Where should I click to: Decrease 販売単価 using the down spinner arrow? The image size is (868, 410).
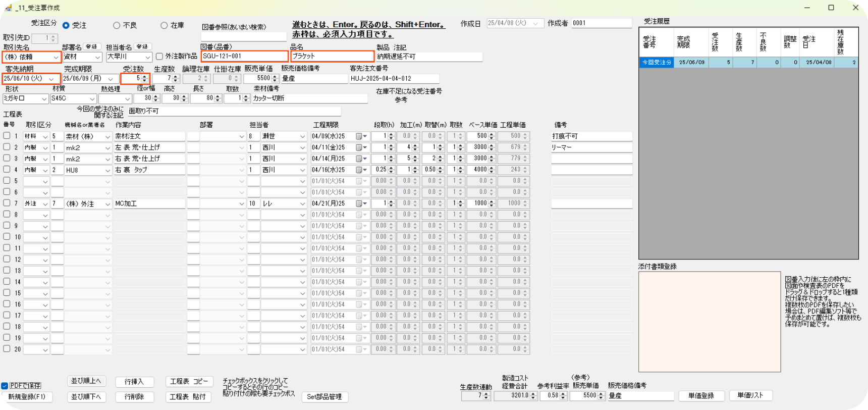275,81
